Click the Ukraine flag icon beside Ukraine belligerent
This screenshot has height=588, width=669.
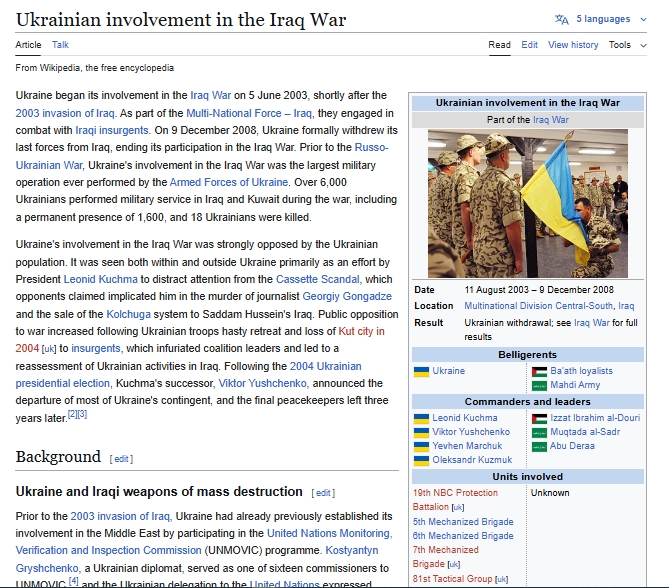click(x=421, y=371)
